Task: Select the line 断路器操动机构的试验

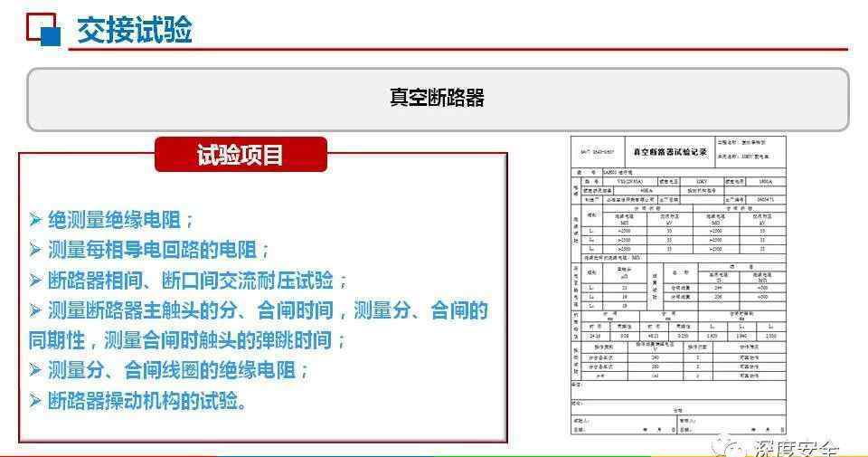Action: 148,400
